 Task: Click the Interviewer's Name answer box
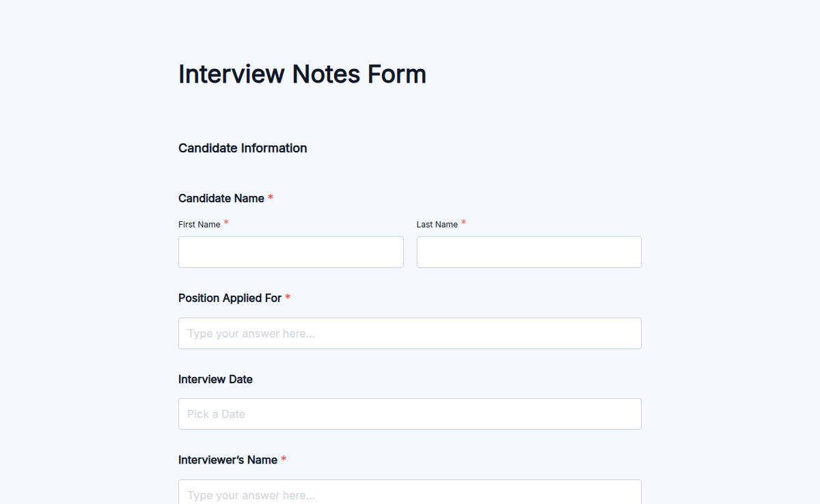pos(409,494)
